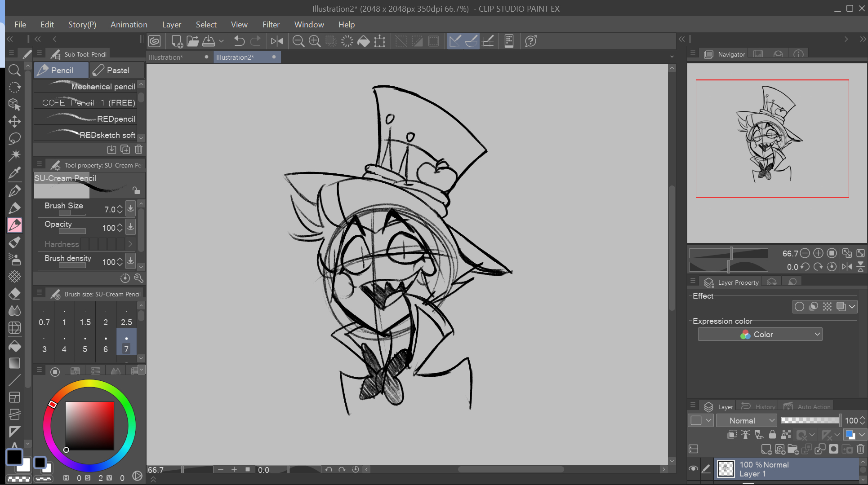Click the red color square in color wheel
Viewport: 868px width, 485px height.
[89, 425]
